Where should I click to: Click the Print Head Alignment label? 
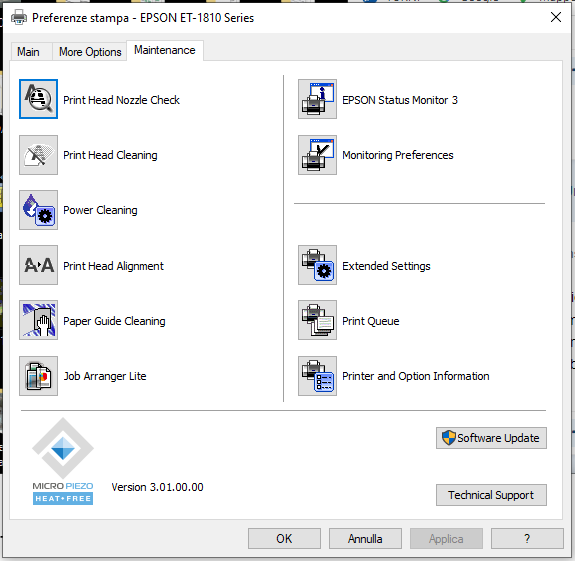(113, 266)
